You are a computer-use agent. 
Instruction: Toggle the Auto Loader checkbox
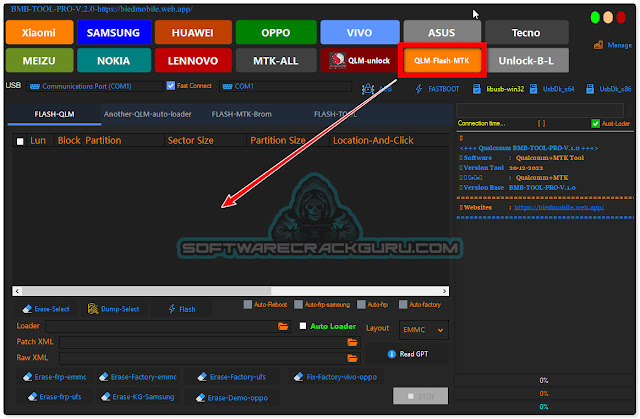[303, 326]
